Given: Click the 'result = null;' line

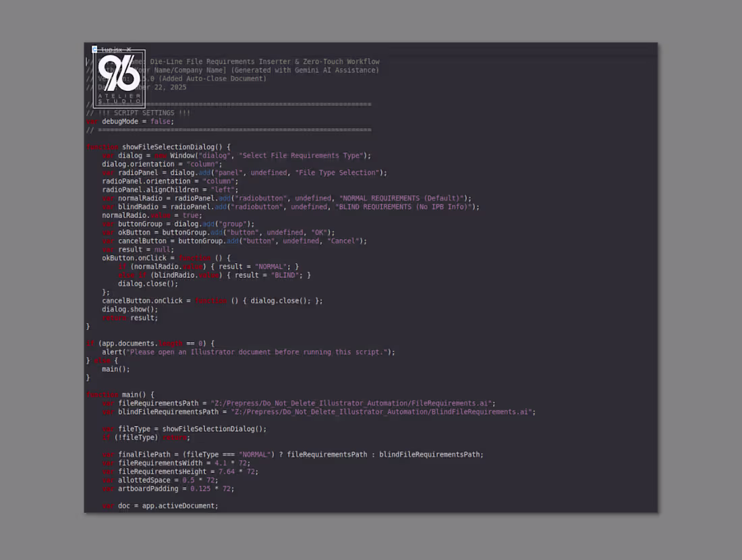Looking at the screenshot, I should click(x=138, y=250).
